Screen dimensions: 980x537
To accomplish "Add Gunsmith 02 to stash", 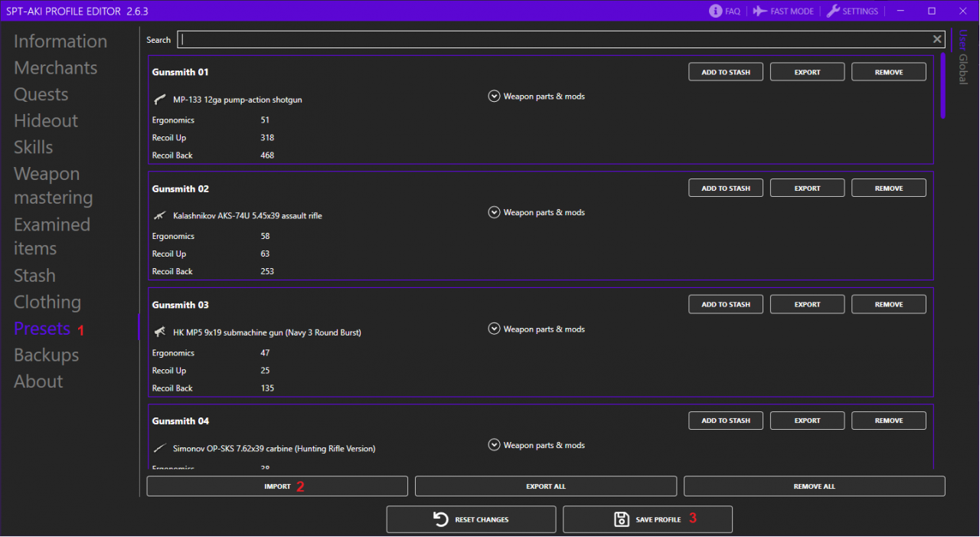I will click(x=726, y=188).
